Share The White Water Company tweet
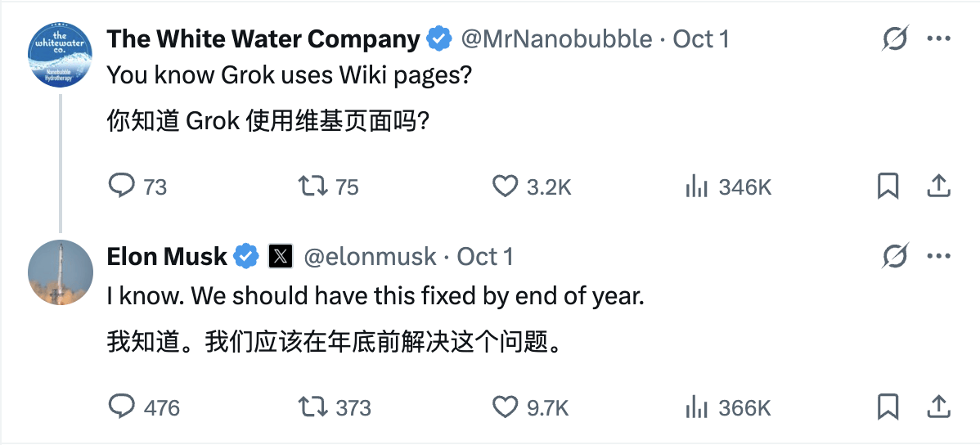 (937, 187)
